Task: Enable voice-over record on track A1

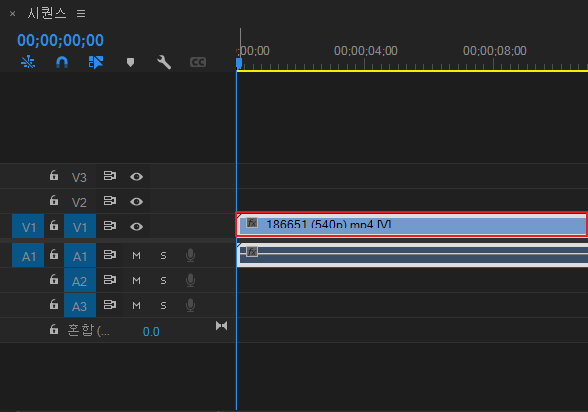Action: coord(190,255)
